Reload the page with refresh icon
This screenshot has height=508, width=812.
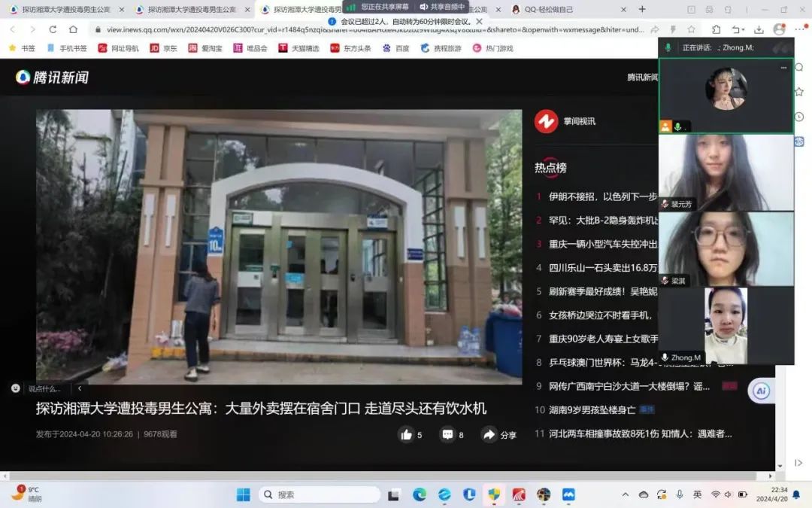53,29
